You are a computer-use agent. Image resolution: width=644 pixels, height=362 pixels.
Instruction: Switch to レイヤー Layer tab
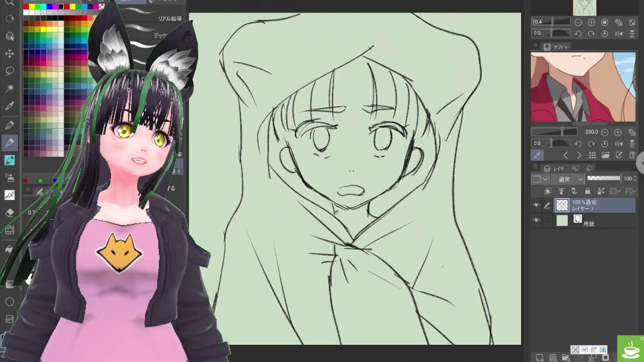[x=554, y=168]
